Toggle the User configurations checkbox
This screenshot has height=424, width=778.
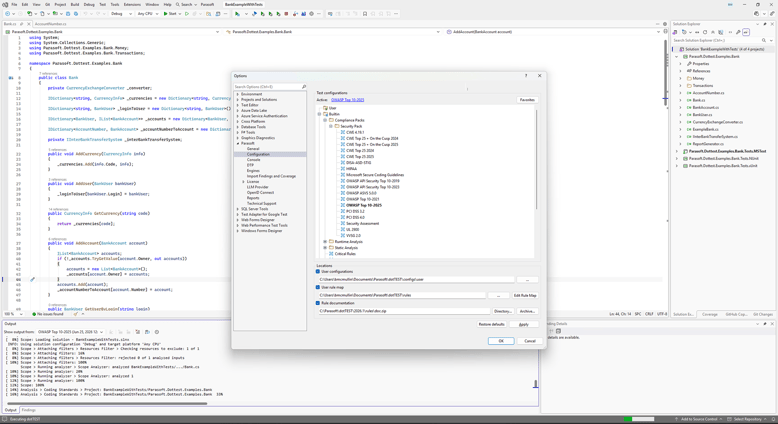(318, 272)
